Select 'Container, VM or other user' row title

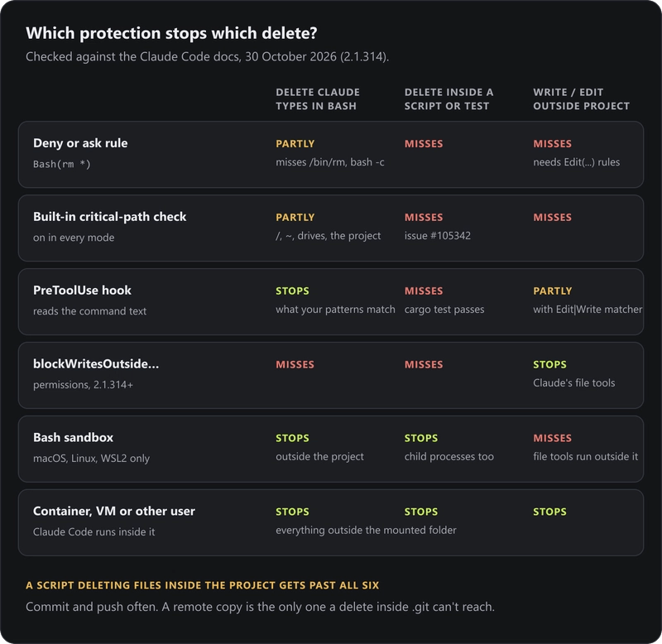click(x=114, y=511)
